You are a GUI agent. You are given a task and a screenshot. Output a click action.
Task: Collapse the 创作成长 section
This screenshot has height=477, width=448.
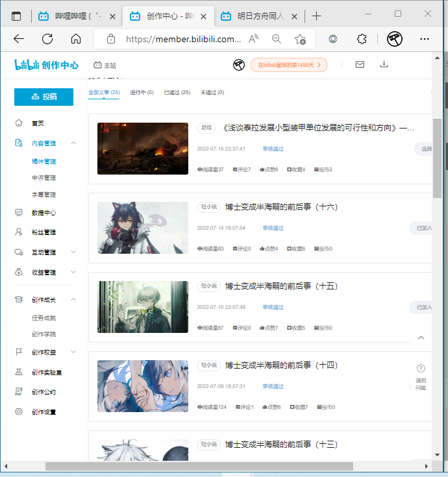(x=73, y=299)
